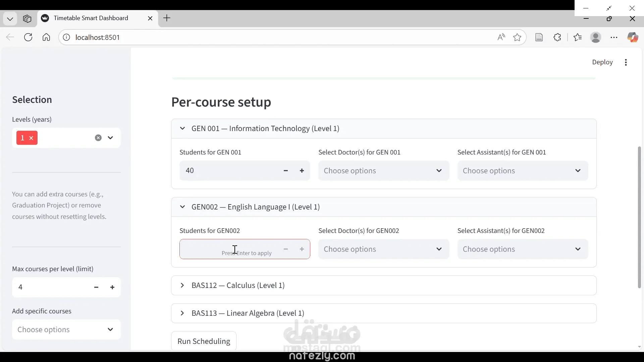Click Run Scheduling button
Screen dimensions: 644x362
tap(204, 341)
